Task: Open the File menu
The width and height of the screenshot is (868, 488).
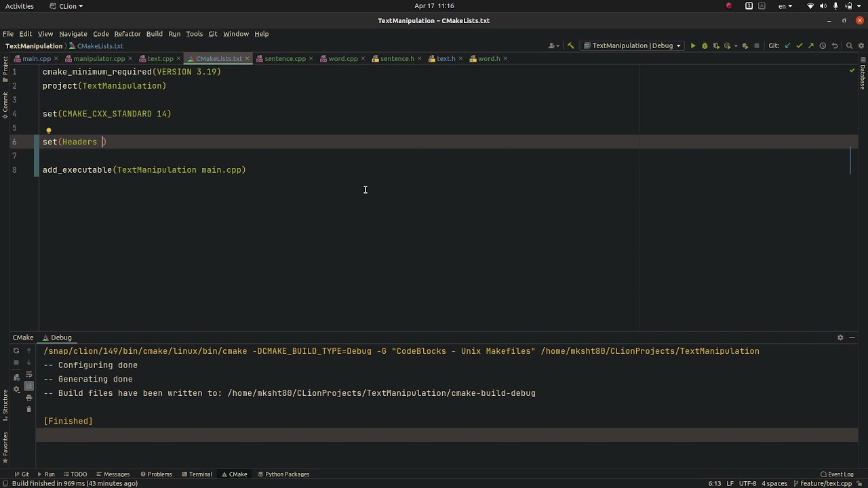Action: [x=8, y=34]
